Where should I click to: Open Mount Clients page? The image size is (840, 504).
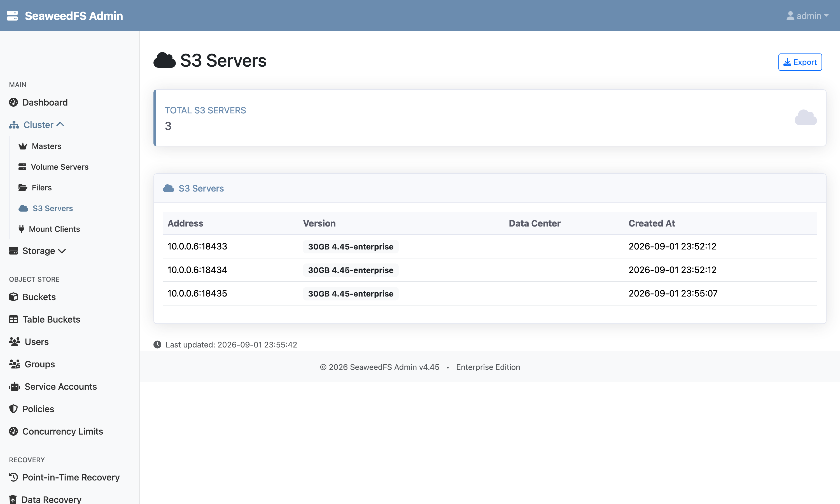tap(54, 229)
